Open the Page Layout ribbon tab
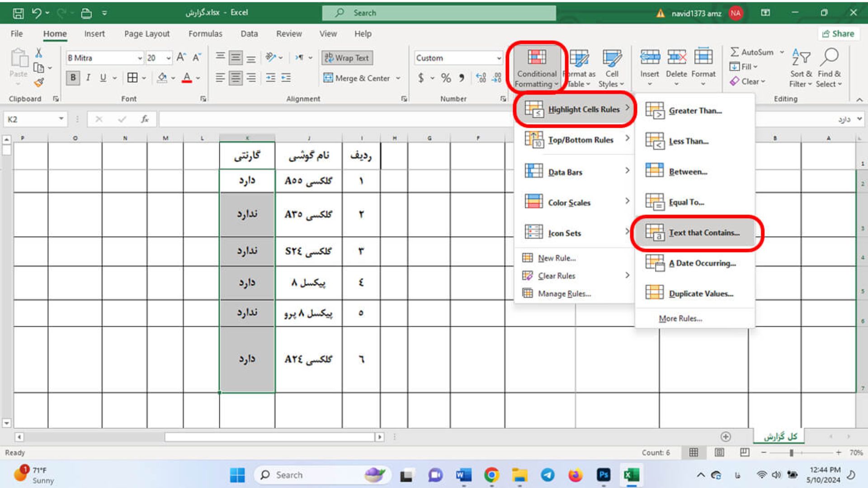The image size is (868, 488). tap(147, 34)
